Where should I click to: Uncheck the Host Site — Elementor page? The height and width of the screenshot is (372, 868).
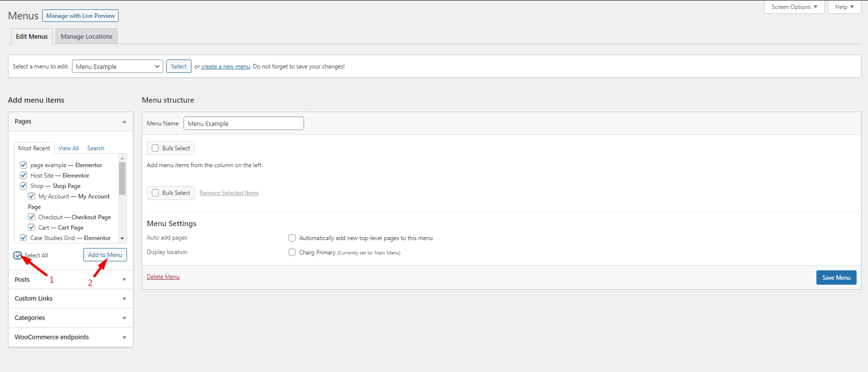point(23,176)
